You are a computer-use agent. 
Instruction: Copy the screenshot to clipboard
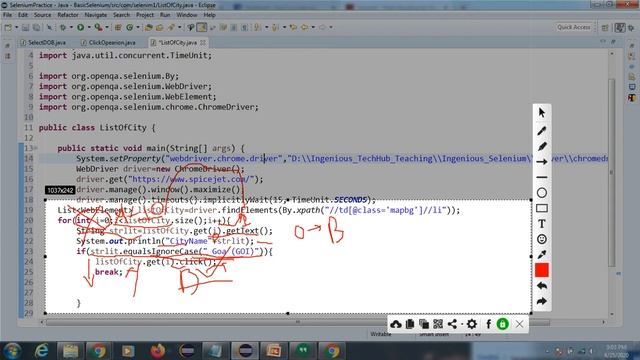click(x=410, y=324)
